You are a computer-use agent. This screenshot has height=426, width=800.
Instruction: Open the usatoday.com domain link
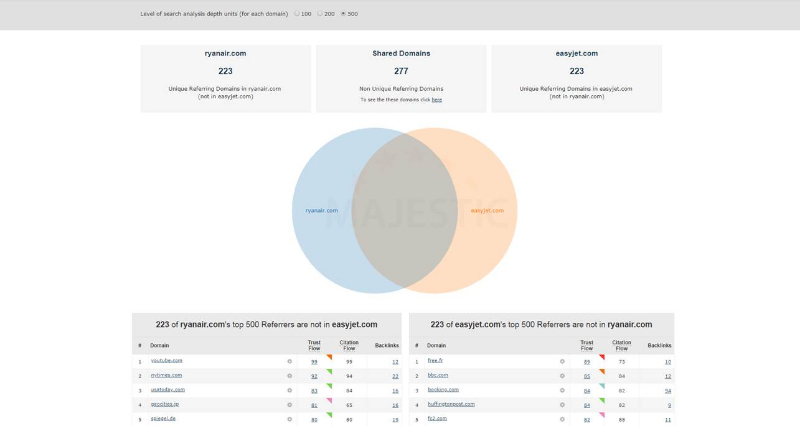click(168, 389)
